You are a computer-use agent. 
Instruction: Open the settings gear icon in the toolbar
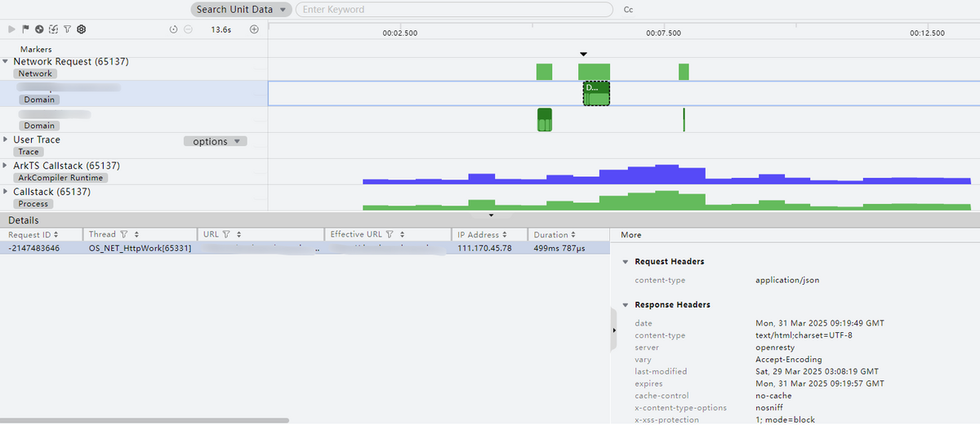[82, 29]
